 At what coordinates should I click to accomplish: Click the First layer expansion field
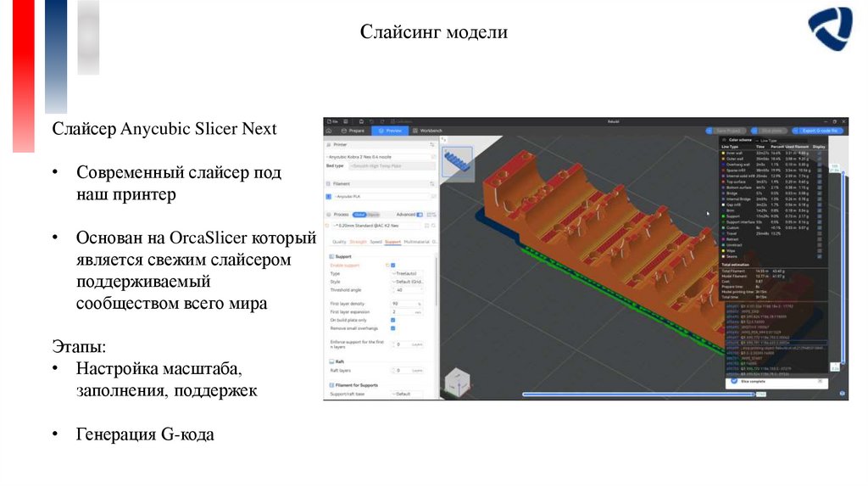click(x=408, y=312)
